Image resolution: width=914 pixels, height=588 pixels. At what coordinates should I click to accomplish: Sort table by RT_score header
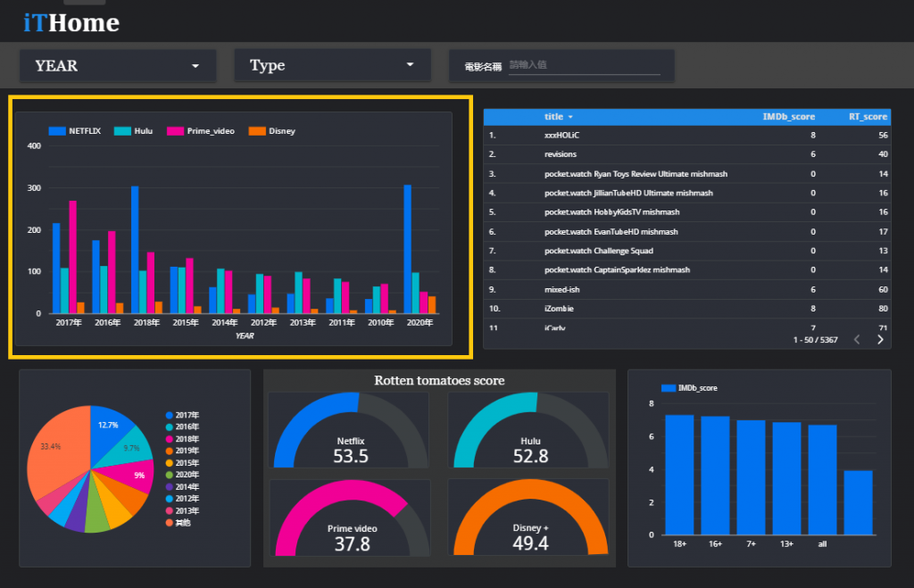pyautogui.click(x=868, y=117)
